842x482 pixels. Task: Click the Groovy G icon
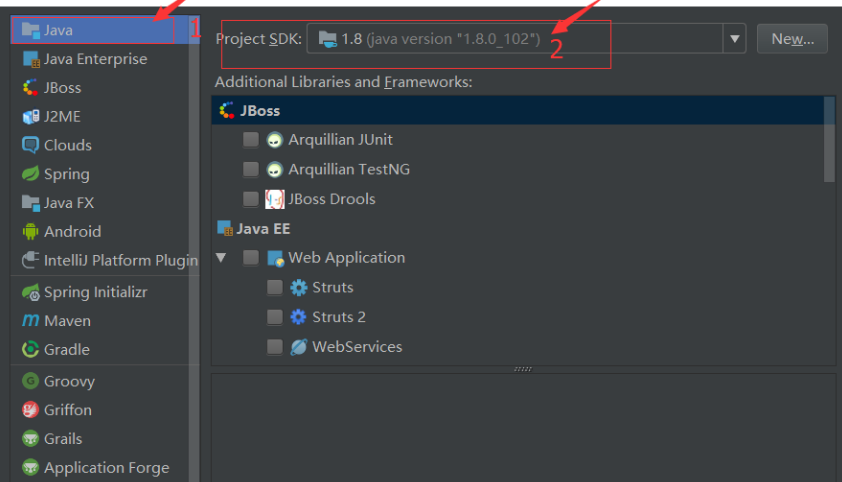(x=31, y=381)
